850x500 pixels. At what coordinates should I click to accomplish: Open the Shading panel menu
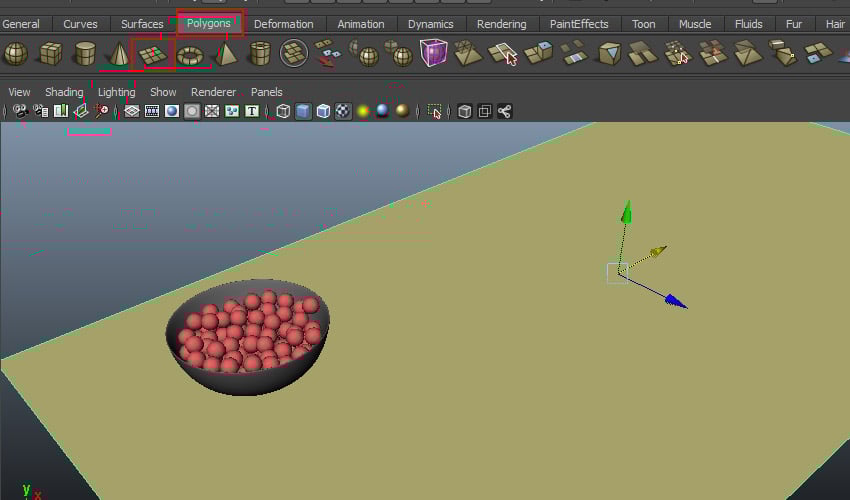click(64, 92)
